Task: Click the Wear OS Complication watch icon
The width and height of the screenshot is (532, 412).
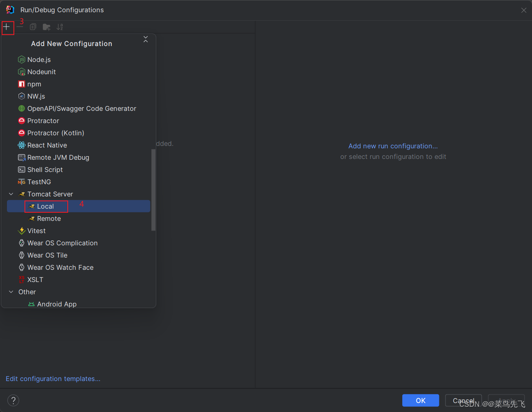Action: [22, 243]
